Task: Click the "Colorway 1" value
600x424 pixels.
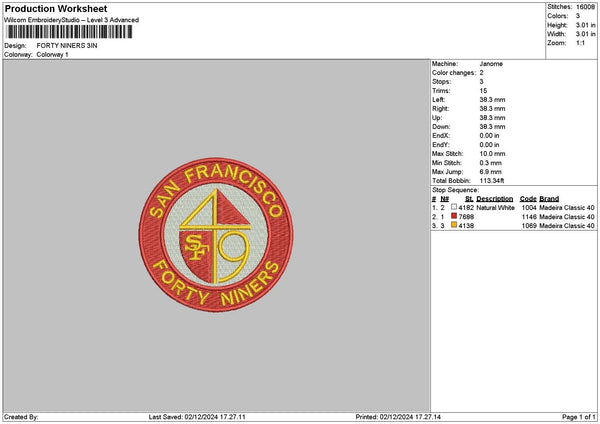Action: [x=52, y=54]
